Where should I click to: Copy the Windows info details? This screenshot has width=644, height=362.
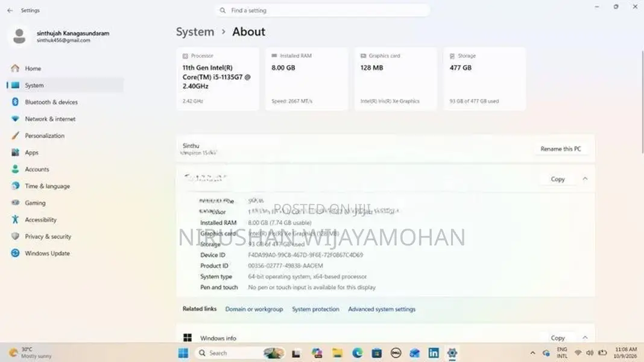coord(558,338)
